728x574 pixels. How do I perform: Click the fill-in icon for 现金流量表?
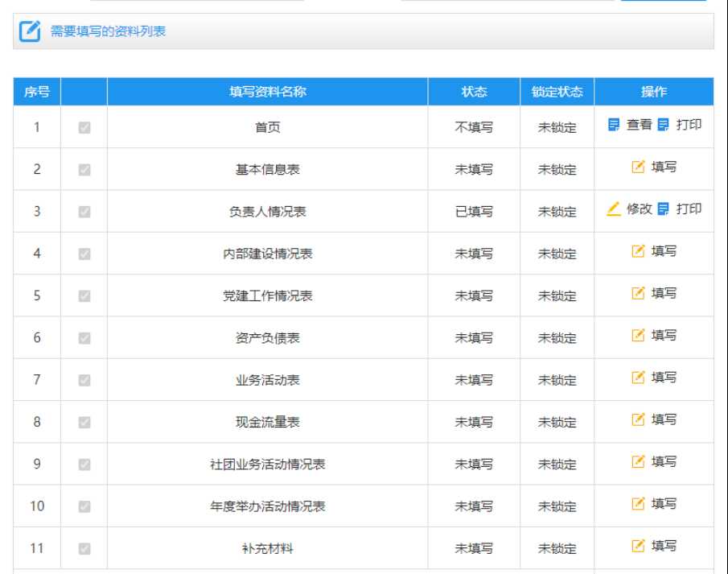click(x=639, y=419)
